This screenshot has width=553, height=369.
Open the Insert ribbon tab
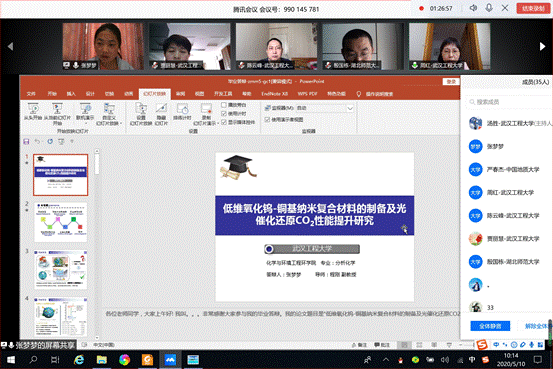[x=71, y=93]
